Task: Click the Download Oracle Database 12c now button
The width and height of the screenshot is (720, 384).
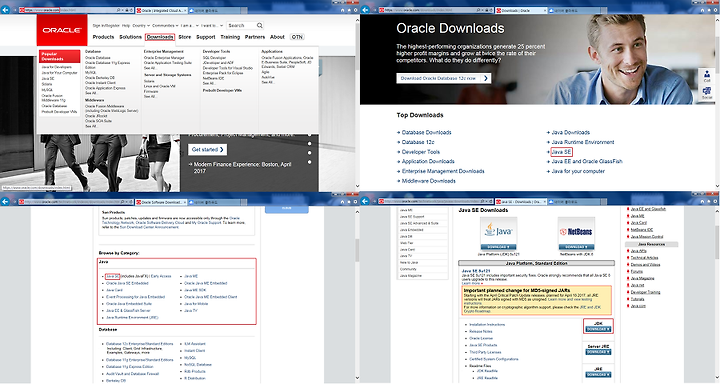Action: click(x=444, y=79)
